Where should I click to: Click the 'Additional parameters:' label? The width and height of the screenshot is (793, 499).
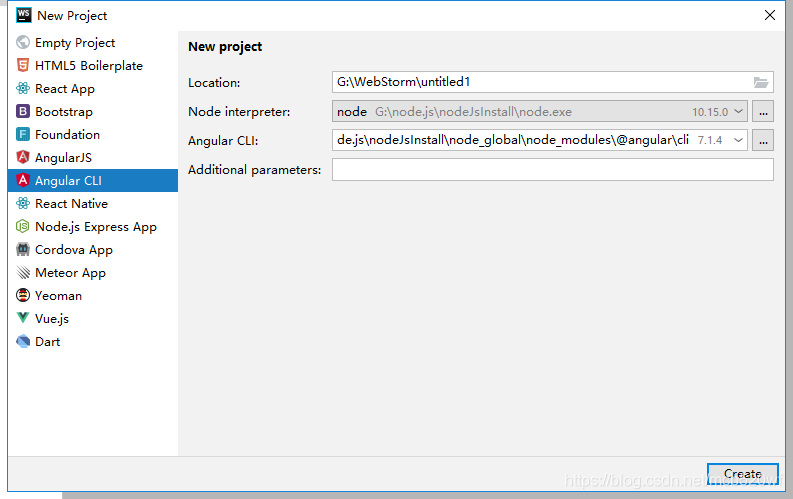pyautogui.click(x=254, y=170)
